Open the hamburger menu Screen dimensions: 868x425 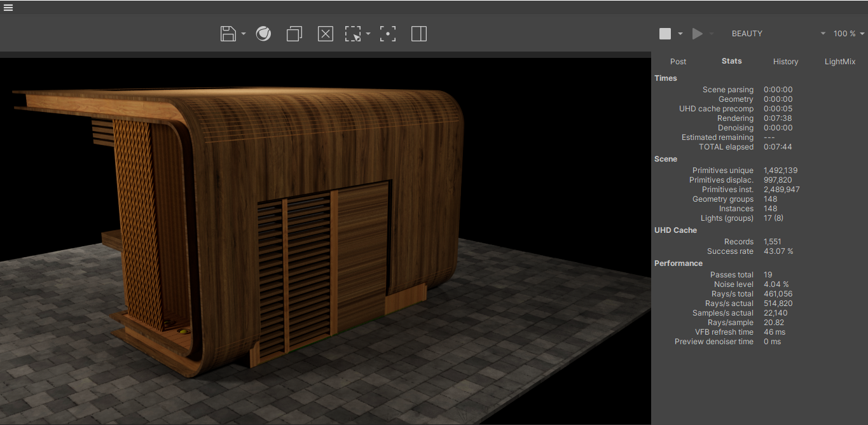click(8, 8)
